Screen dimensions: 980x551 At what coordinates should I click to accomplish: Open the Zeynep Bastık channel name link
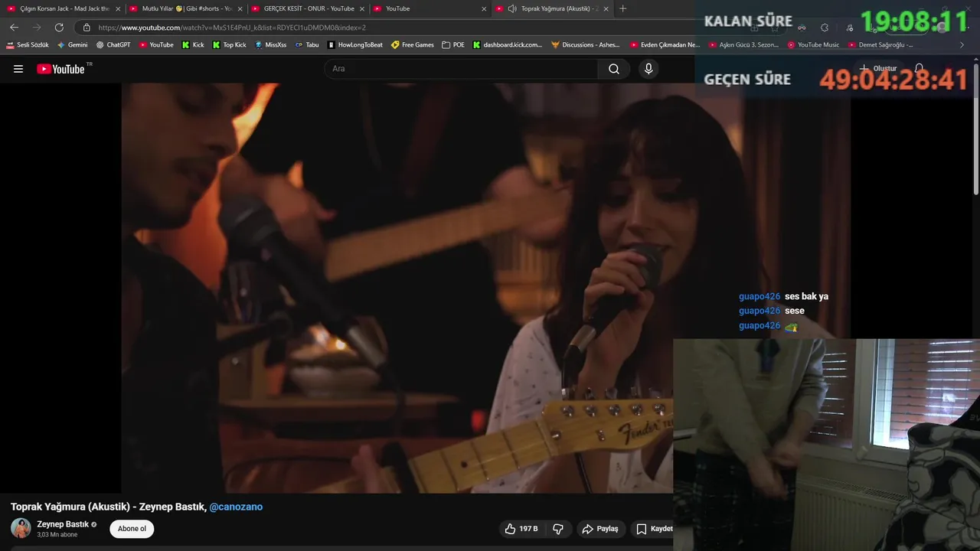point(63,524)
